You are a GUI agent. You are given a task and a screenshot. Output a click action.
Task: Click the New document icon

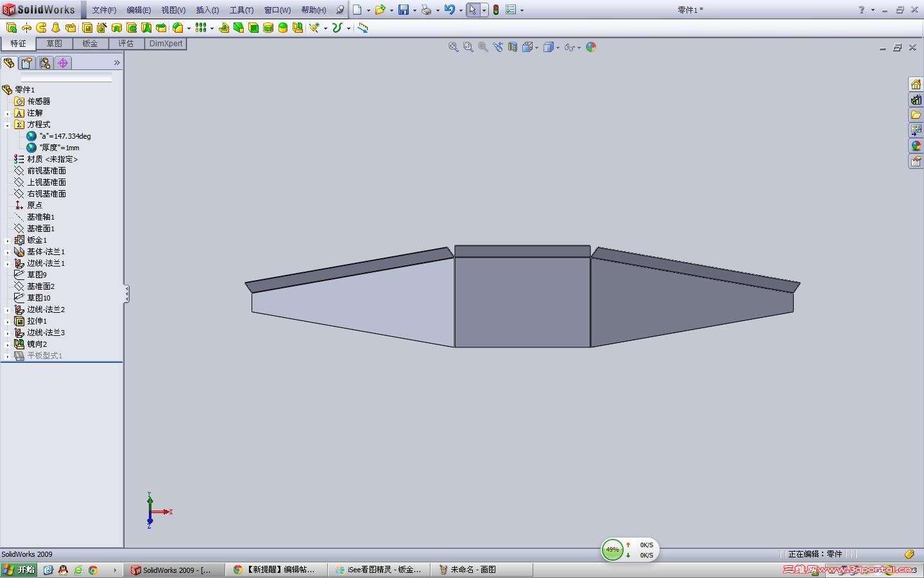click(357, 10)
